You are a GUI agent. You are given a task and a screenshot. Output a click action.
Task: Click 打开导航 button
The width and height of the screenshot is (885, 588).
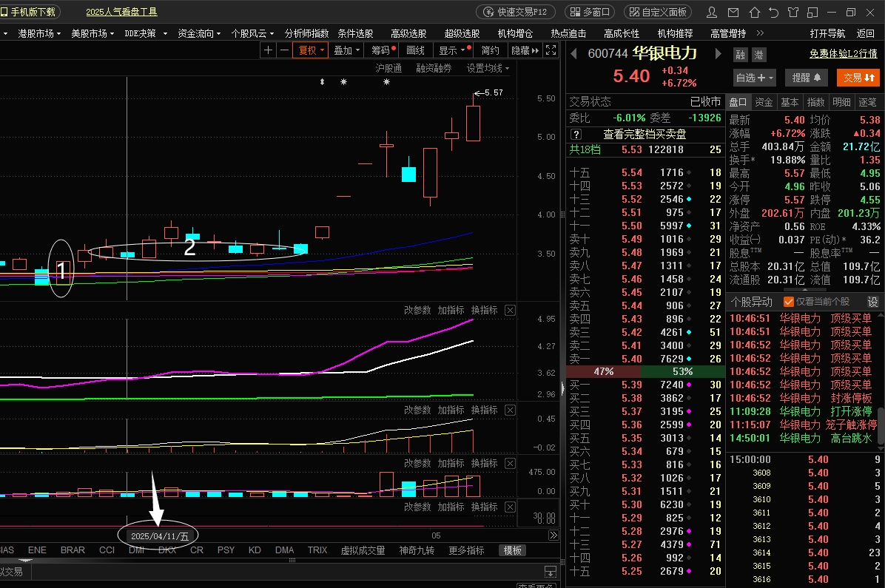(827, 33)
